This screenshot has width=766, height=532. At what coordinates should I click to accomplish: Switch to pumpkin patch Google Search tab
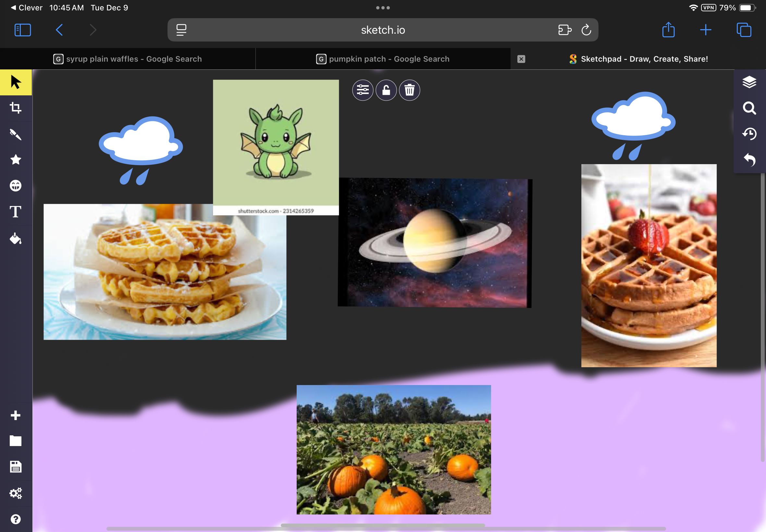pos(382,59)
